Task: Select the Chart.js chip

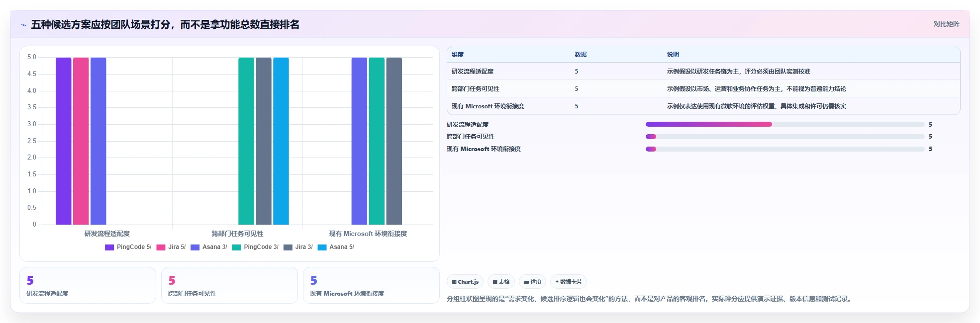Action: [x=465, y=282]
